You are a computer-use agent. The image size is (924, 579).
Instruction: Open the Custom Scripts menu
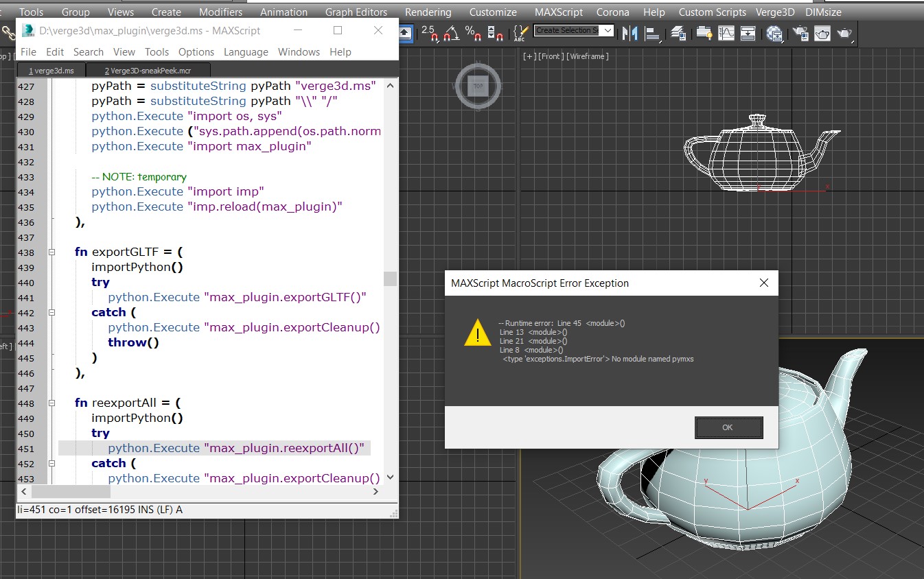click(x=712, y=12)
